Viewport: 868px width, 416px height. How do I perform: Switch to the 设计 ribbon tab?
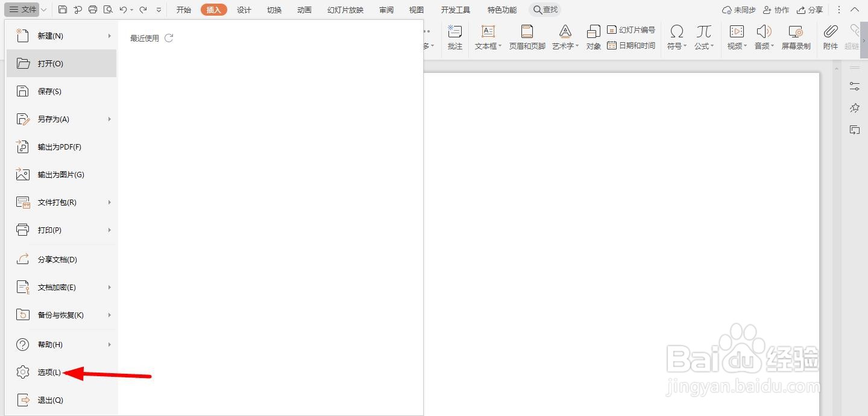(244, 10)
